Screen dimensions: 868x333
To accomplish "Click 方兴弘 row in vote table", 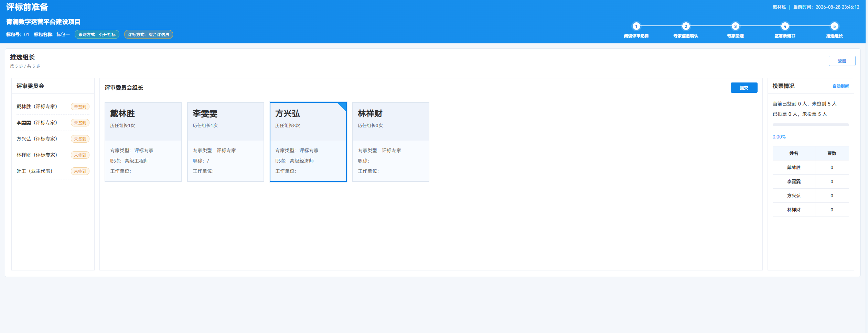I will point(811,196).
